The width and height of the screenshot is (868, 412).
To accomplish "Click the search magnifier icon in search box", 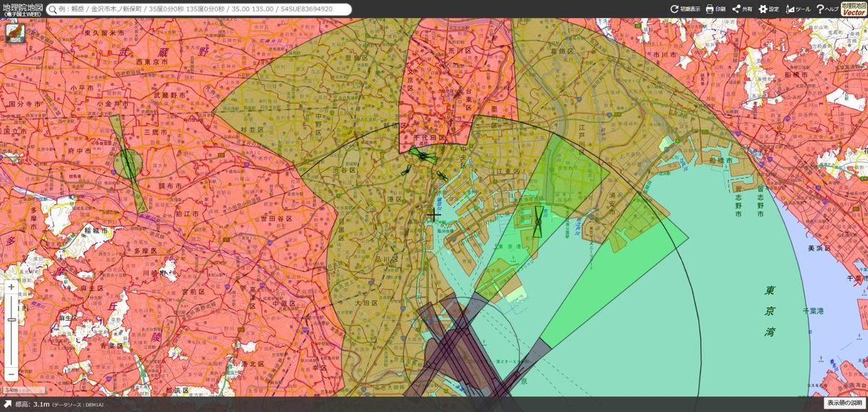I will point(52,9).
